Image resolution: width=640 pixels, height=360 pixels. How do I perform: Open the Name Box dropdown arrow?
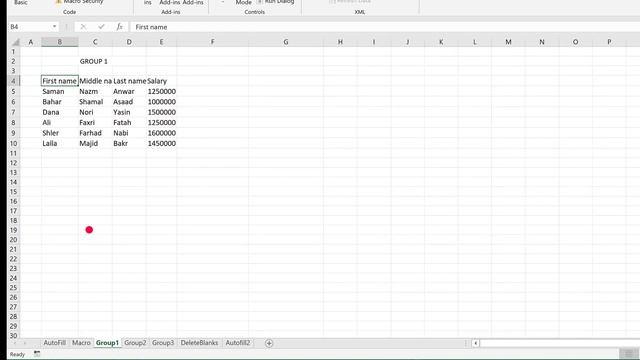click(54, 27)
